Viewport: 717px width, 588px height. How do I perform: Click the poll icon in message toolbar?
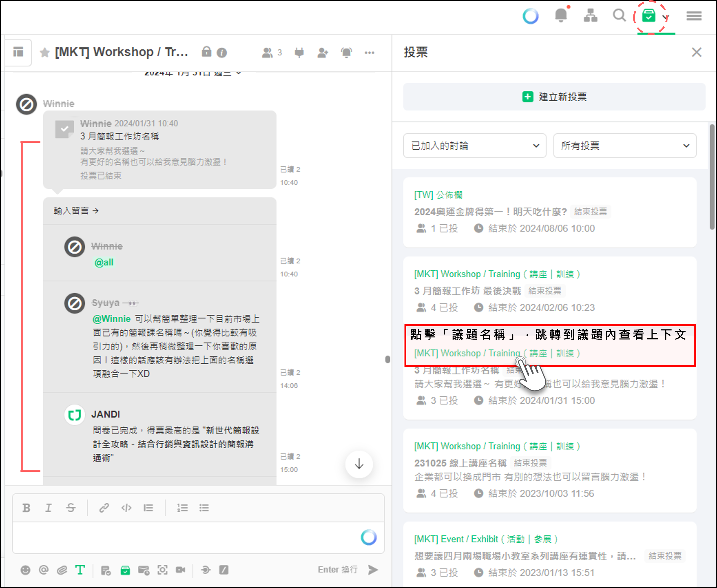point(125,570)
